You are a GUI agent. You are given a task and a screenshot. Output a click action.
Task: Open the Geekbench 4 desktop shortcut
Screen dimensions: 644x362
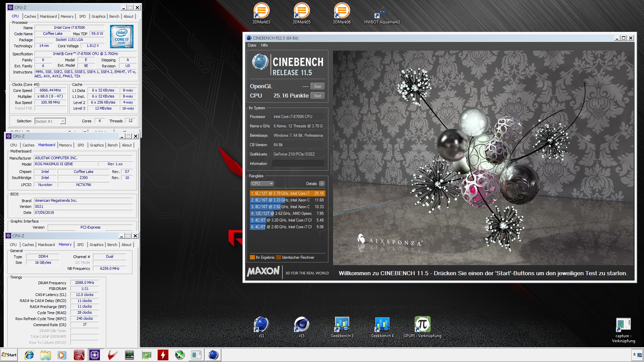382,327
